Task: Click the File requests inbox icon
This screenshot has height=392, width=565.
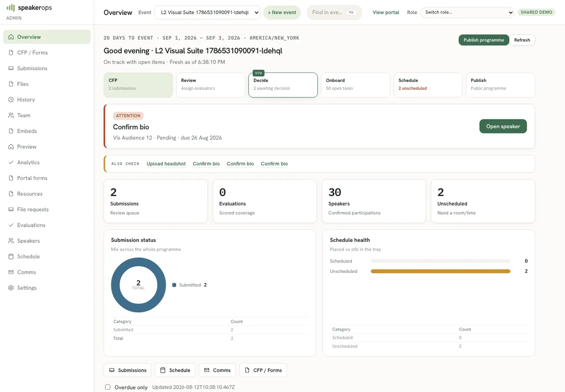Action: pos(11,209)
